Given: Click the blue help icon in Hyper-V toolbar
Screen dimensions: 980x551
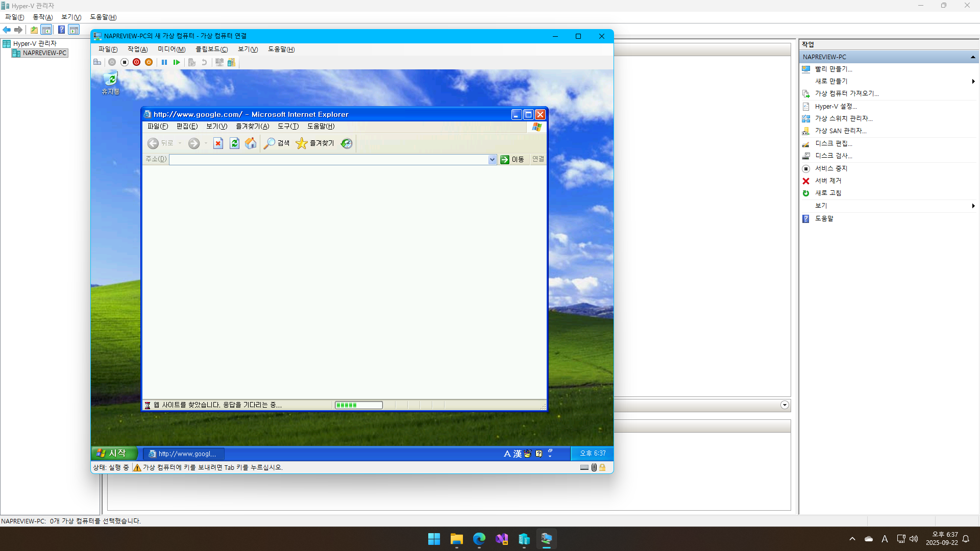Looking at the screenshot, I should pyautogui.click(x=61, y=30).
